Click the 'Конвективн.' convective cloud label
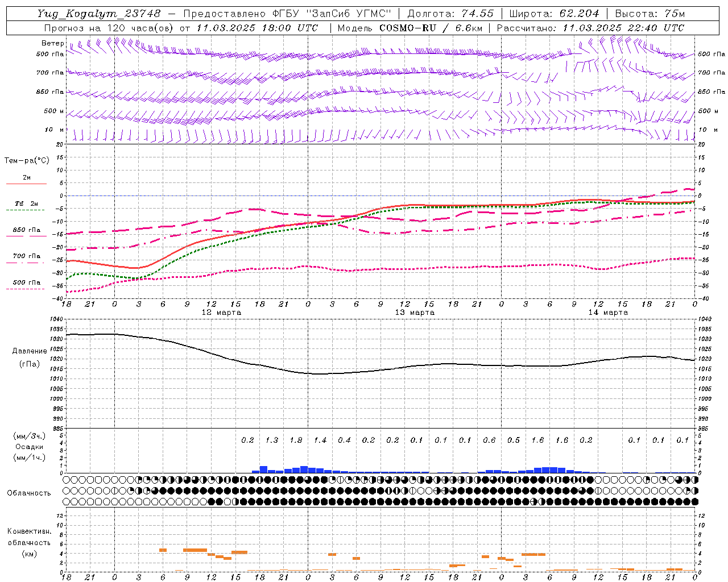This screenshot has width=728, height=582. 30,531
